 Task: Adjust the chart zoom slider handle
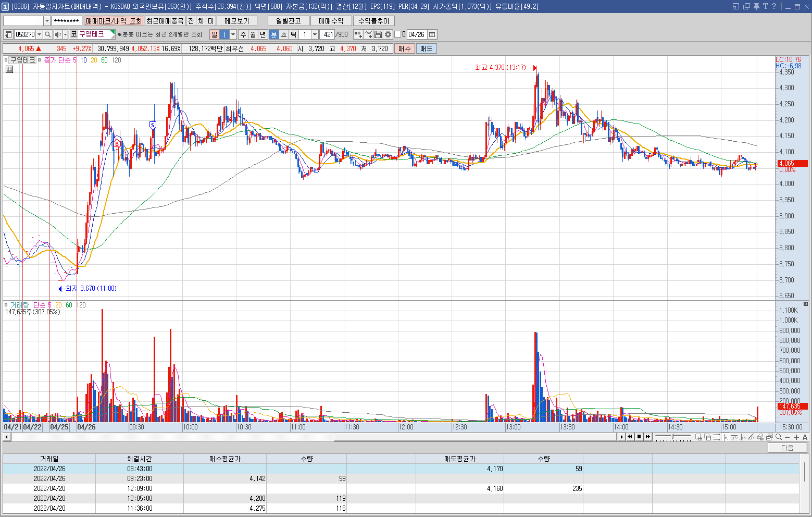pyautogui.click(x=673, y=436)
